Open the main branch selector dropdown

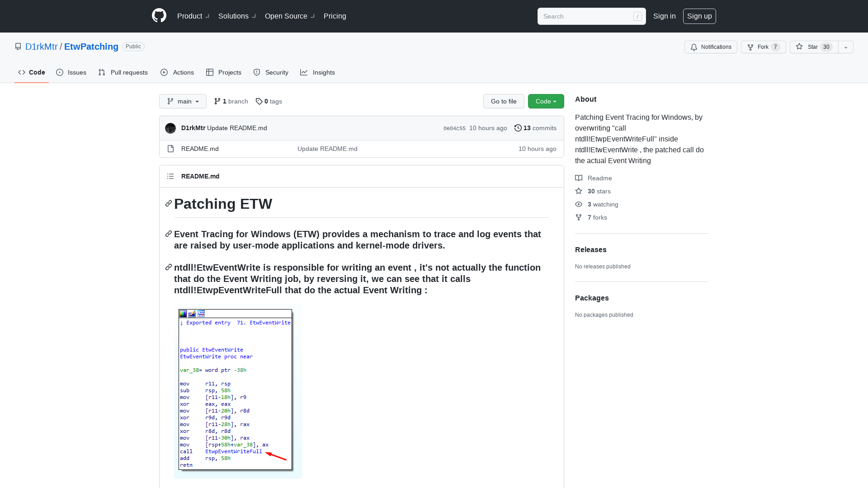click(183, 101)
